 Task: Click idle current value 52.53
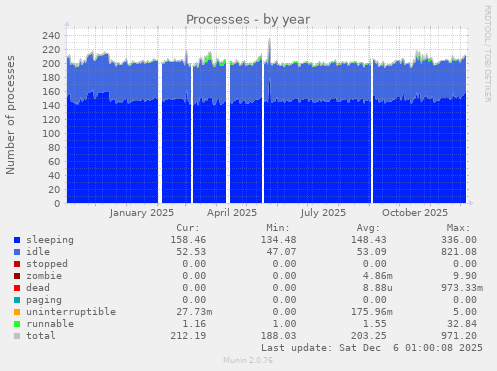point(191,252)
